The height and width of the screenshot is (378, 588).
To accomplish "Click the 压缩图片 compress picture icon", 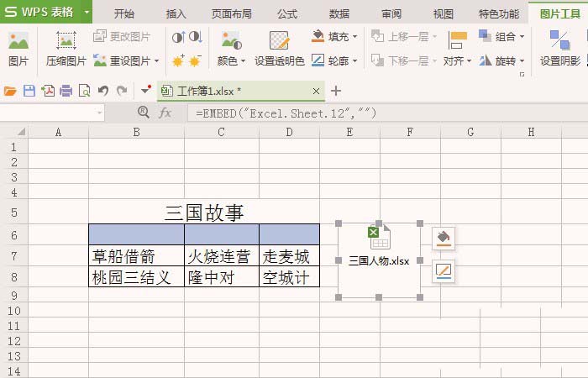I will (x=66, y=40).
